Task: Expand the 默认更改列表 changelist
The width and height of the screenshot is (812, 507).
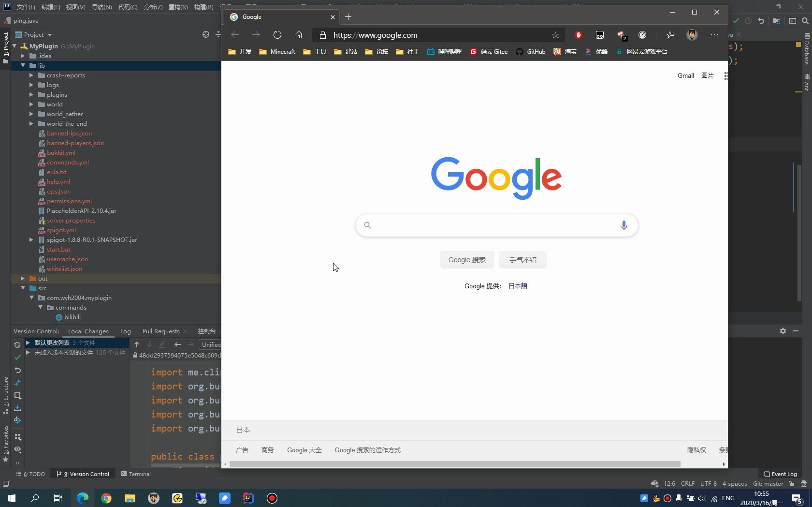Action: point(28,343)
